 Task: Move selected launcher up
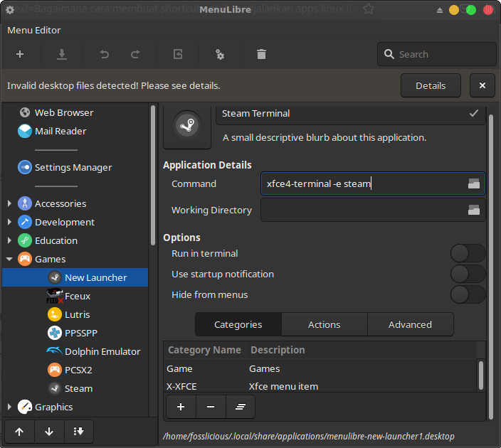[x=19, y=432]
